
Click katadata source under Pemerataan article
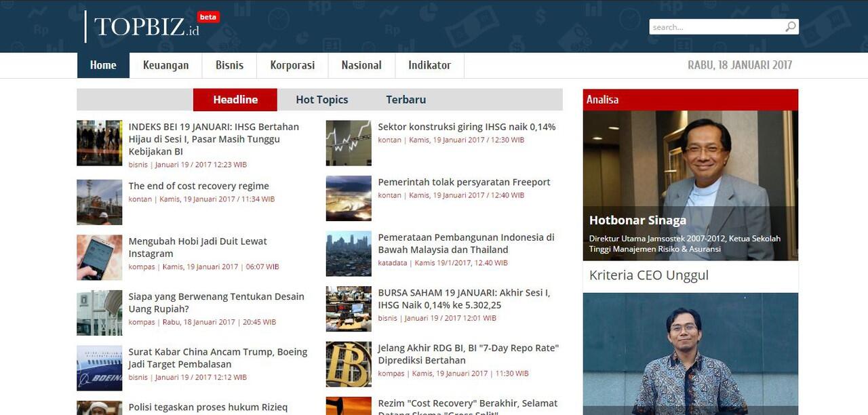coord(393,263)
